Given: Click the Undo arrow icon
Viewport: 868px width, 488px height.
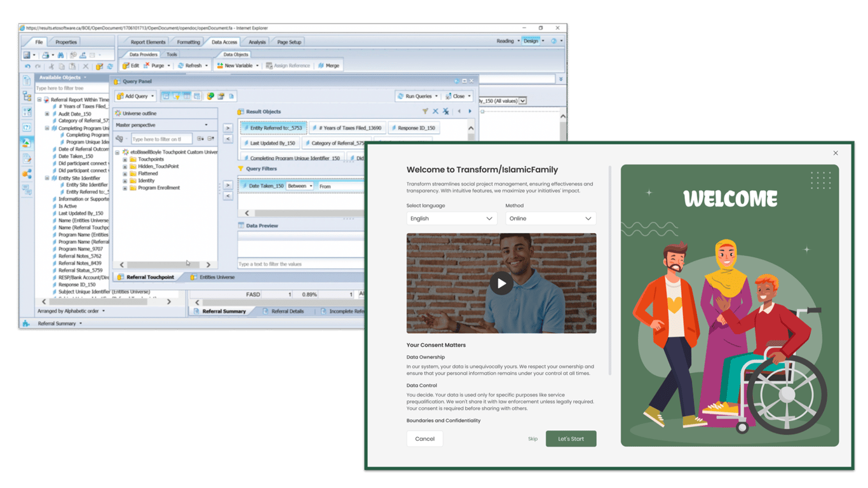Looking at the screenshot, I should click(x=27, y=66).
